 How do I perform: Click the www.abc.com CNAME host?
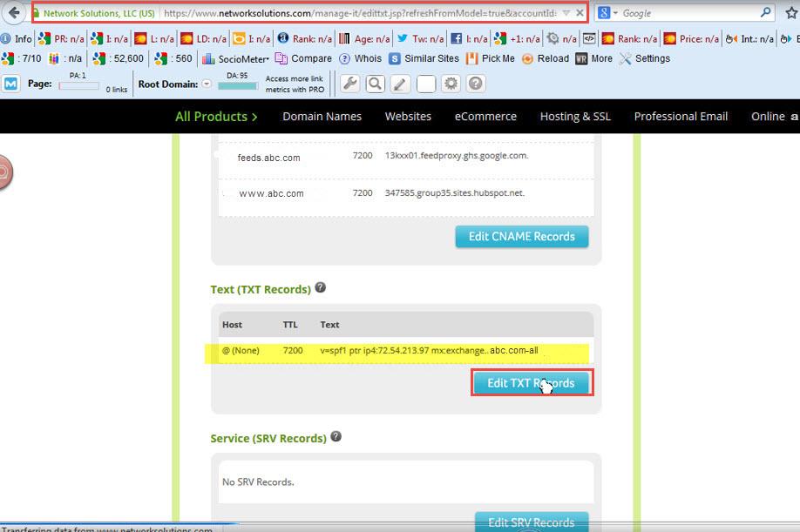271,193
